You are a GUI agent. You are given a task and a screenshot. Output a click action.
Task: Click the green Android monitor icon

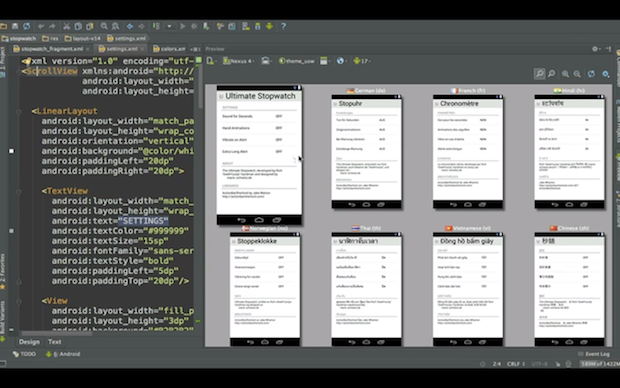pos(269,26)
